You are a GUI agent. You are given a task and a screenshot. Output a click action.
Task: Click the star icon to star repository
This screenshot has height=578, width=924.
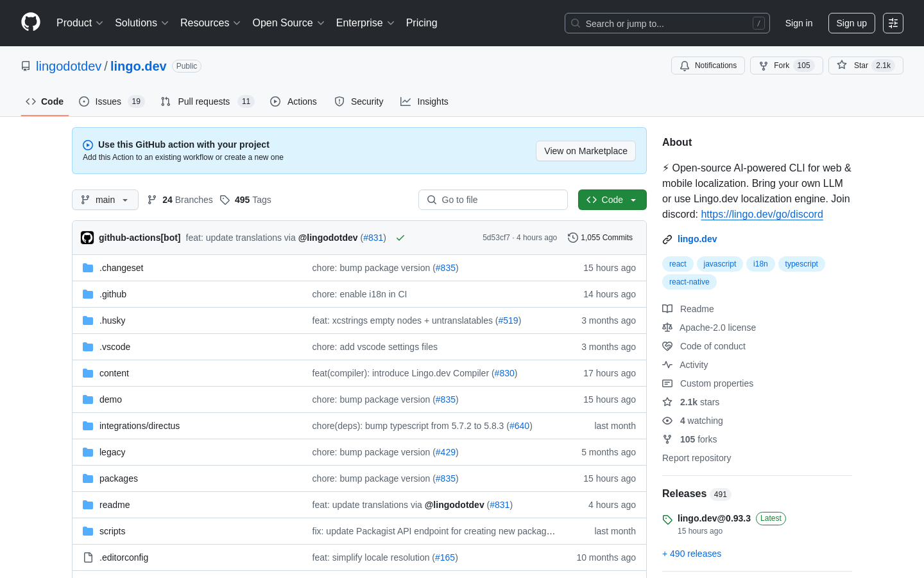pos(842,66)
